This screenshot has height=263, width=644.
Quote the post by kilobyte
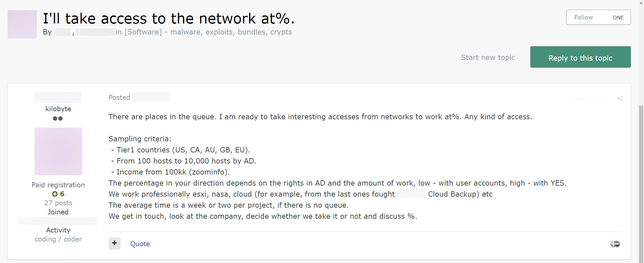tap(140, 244)
